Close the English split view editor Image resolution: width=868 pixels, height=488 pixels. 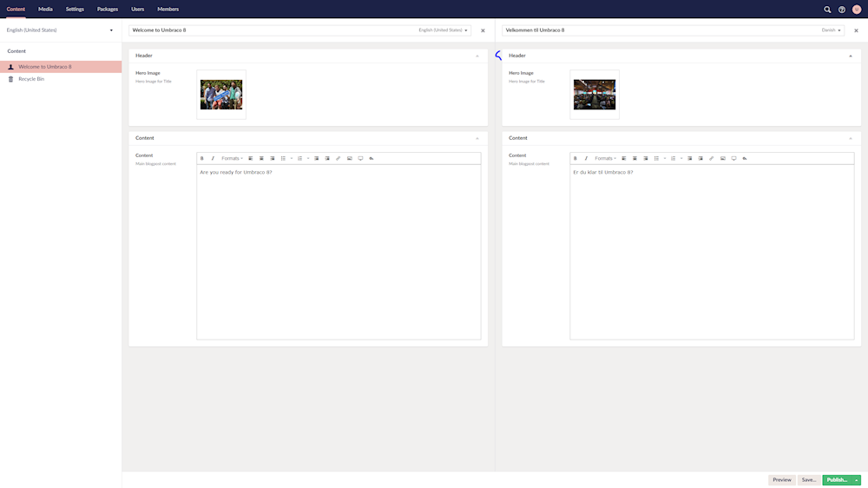pos(483,31)
